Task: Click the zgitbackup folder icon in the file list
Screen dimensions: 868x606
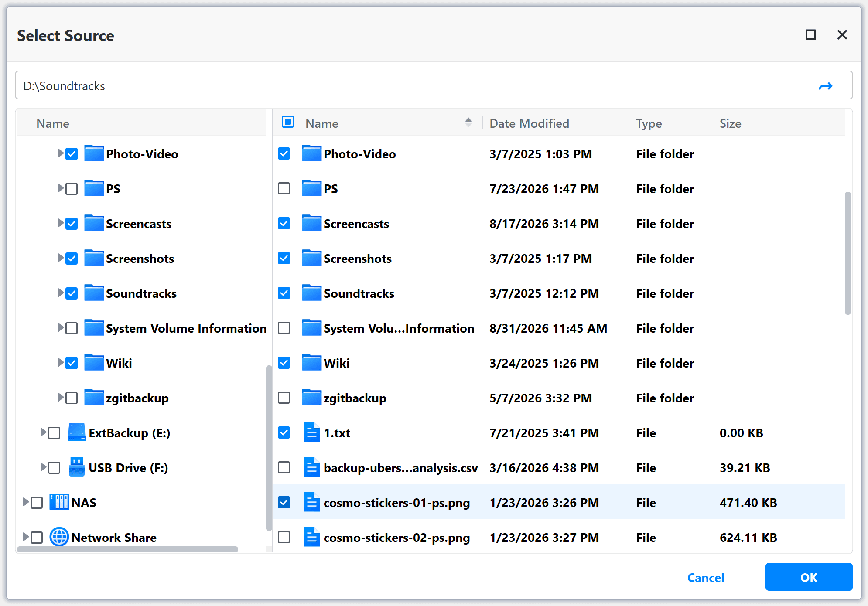Action: [311, 398]
